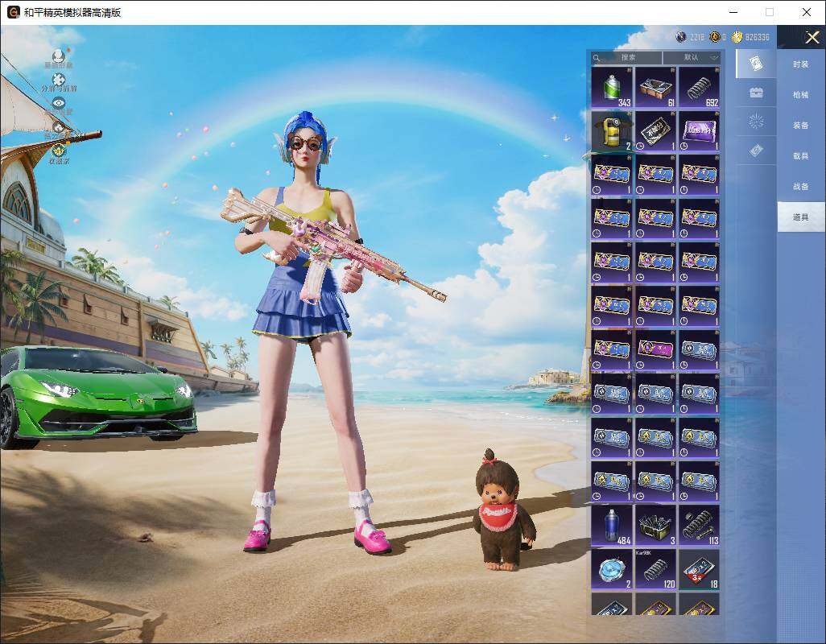Switch to the 时装 tab
826x644 pixels.
pyautogui.click(x=801, y=64)
